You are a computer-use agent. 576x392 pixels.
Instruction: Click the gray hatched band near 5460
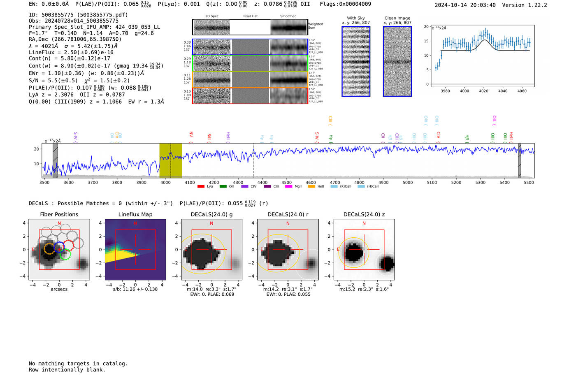520,160
